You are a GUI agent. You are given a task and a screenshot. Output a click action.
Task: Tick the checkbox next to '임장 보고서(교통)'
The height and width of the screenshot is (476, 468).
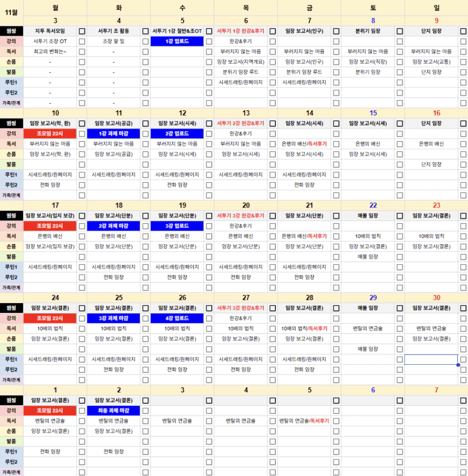(x=463, y=62)
